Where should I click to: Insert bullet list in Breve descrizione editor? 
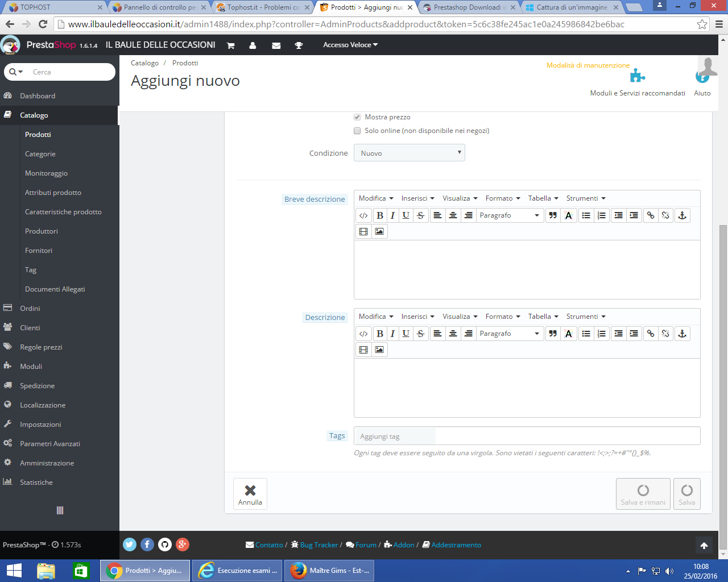(x=586, y=215)
